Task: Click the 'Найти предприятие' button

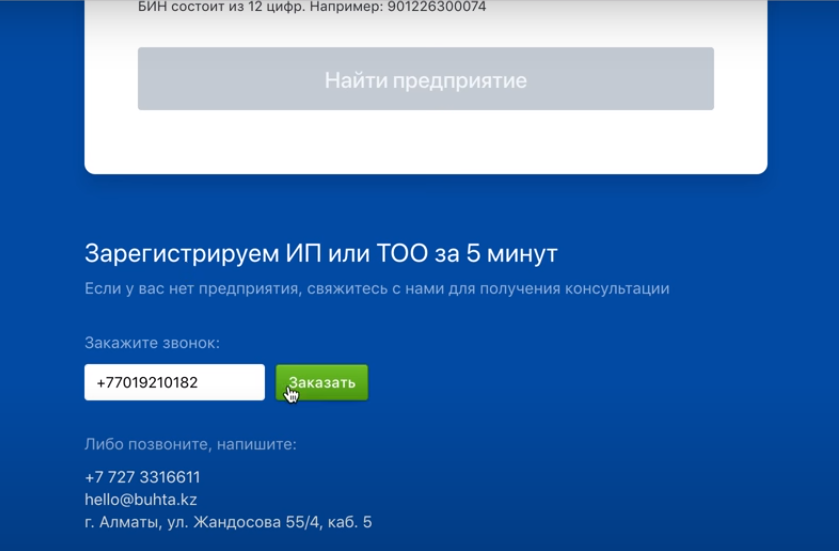Action: (x=425, y=79)
